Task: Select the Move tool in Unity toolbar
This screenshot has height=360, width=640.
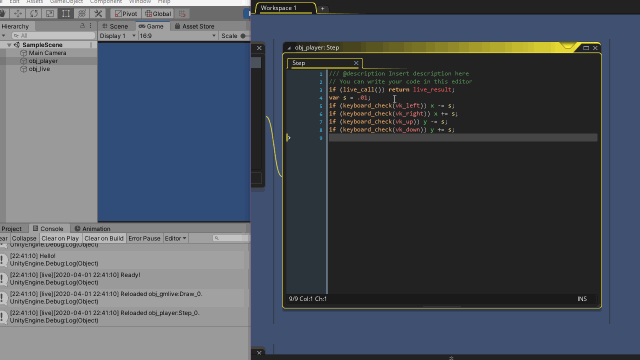Action: click(18, 13)
